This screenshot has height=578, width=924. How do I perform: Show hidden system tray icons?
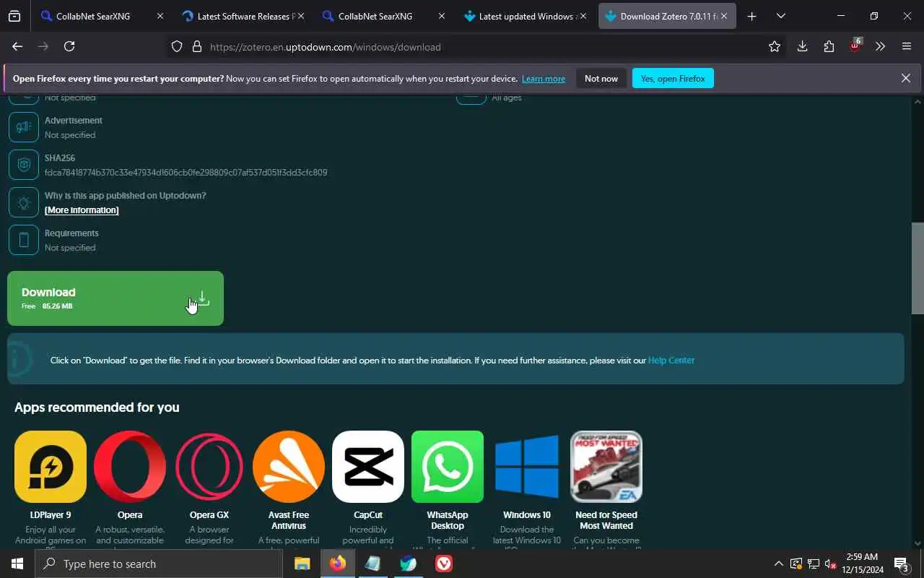(778, 564)
